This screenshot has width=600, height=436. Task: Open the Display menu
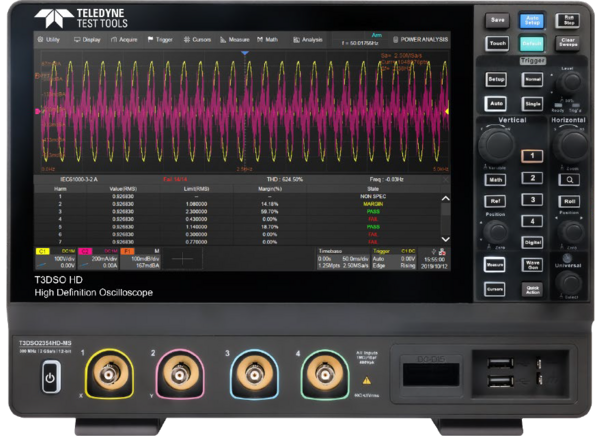(87, 39)
